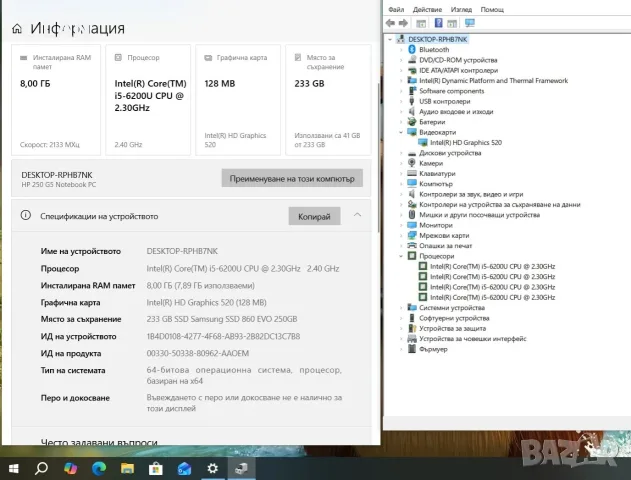The width and height of the screenshot is (631, 480).
Task: Select Intel(R) Dynamic Platform and Thermal Framework
Action: click(x=493, y=80)
